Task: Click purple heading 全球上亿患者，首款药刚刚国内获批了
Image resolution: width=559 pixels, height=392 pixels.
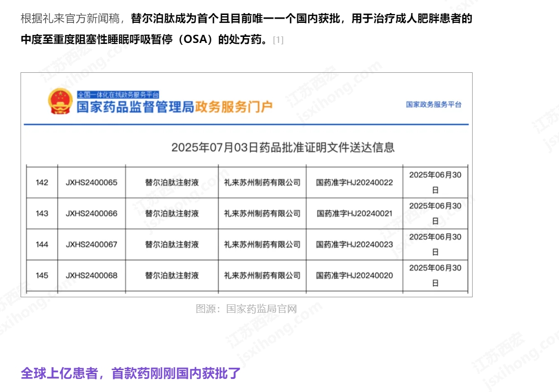Action: 131,373
